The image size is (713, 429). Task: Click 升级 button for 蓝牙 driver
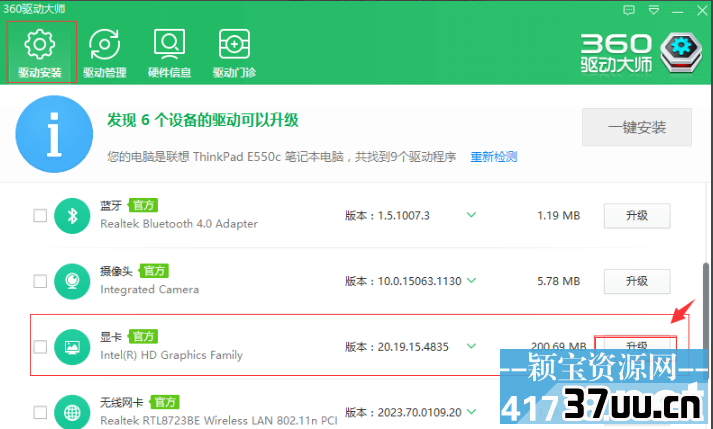pyautogui.click(x=637, y=216)
